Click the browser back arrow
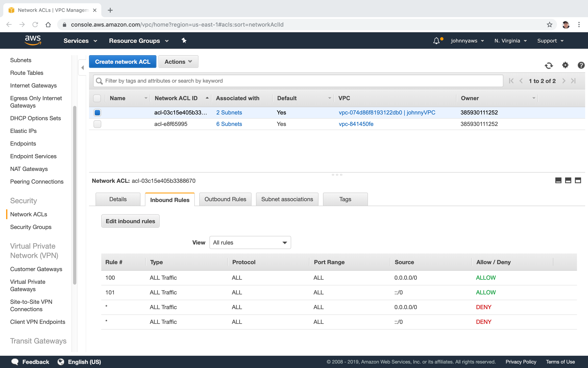Screen dimensions: 588x368 click(9, 25)
